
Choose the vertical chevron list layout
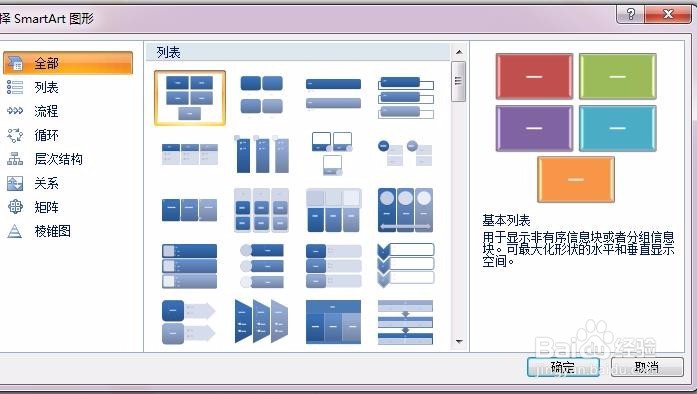click(405, 265)
